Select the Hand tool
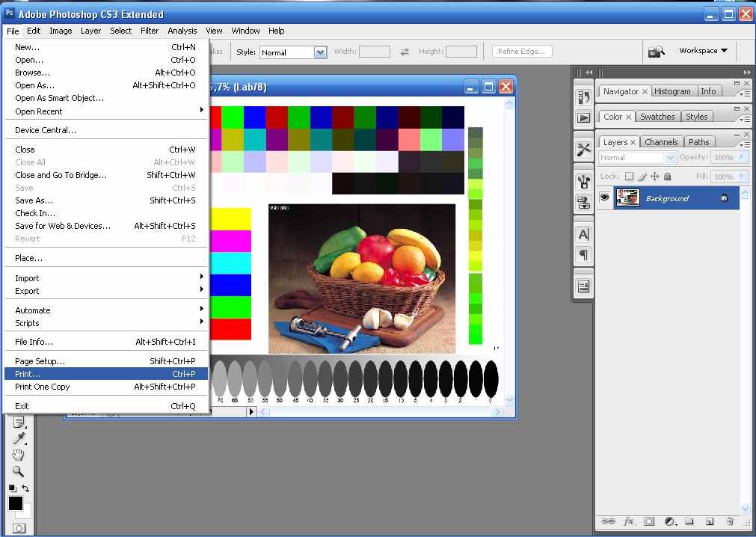This screenshot has width=756, height=537. [x=19, y=455]
